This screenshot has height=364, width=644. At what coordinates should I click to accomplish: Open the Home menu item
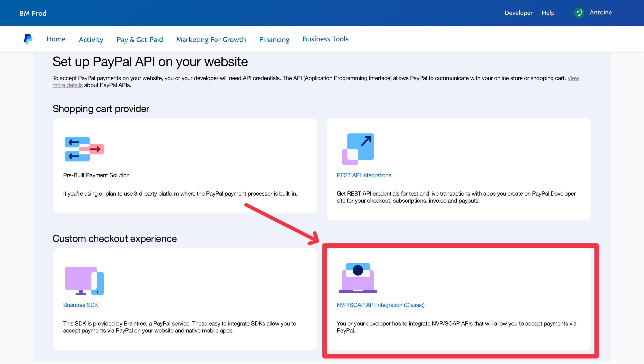click(56, 39)
